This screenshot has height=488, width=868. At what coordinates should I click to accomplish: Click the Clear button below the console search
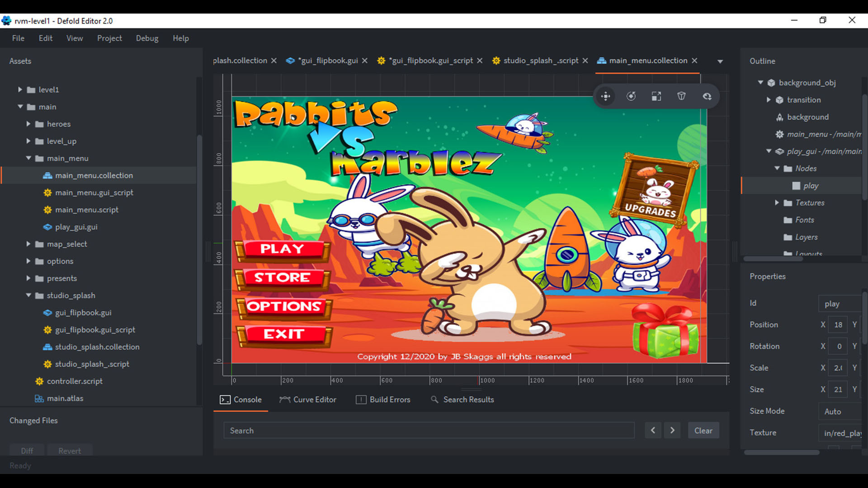(x=703, y=430)
